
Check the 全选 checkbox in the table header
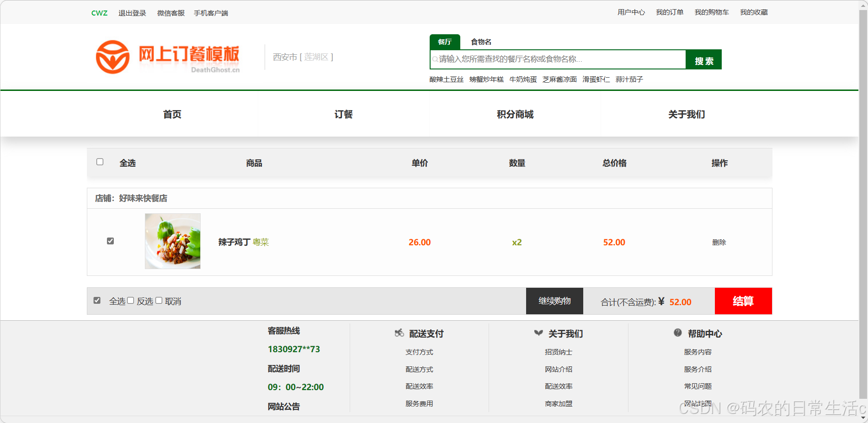tap(100, 162)
